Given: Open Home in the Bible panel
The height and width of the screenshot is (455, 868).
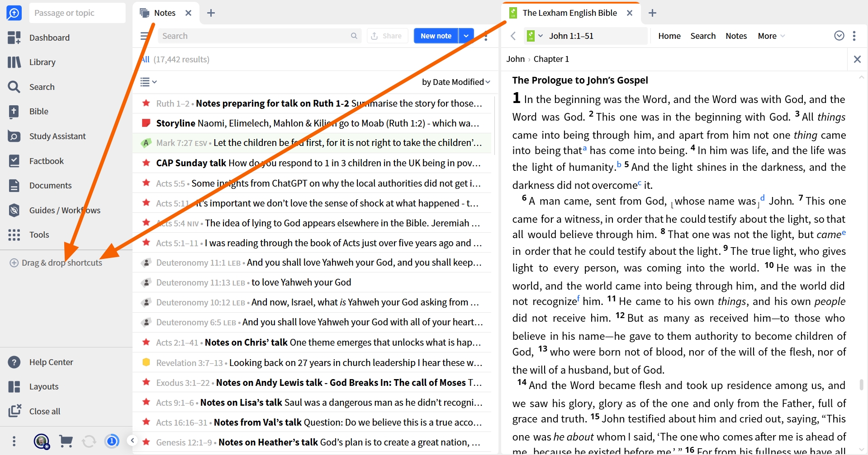Looking at the screenshot, I should (x=669, y=36).
